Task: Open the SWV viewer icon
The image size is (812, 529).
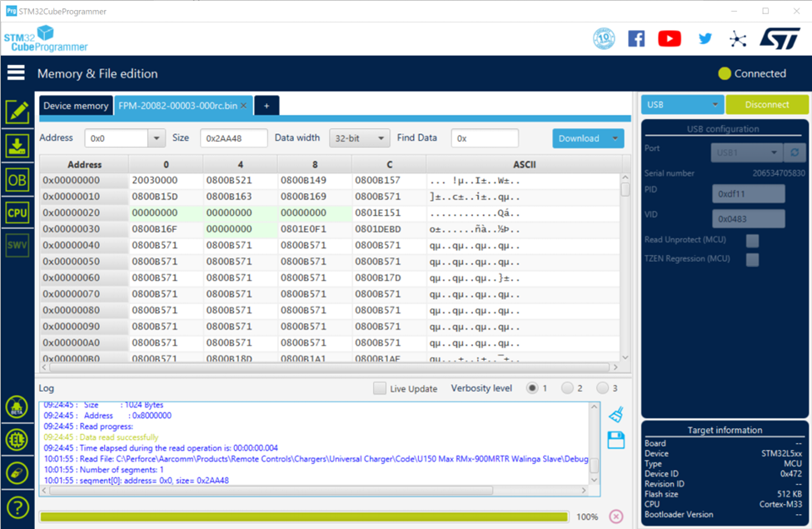Action: point(17,245)
